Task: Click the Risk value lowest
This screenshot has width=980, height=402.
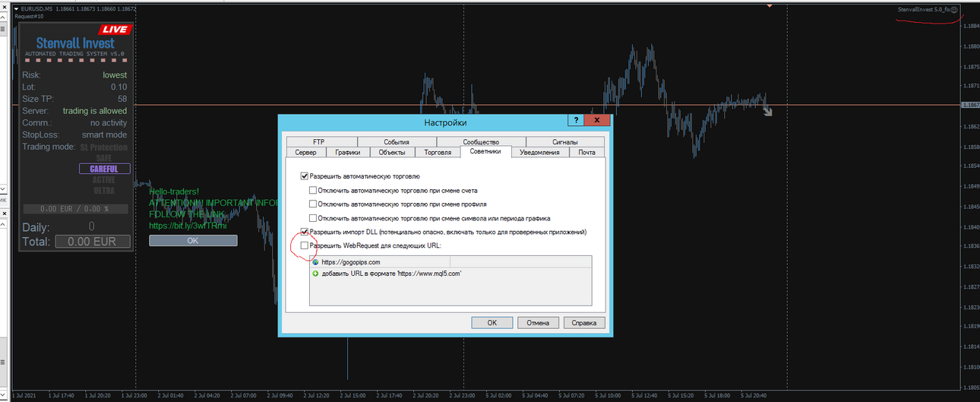Action: [x=115, y=75]
